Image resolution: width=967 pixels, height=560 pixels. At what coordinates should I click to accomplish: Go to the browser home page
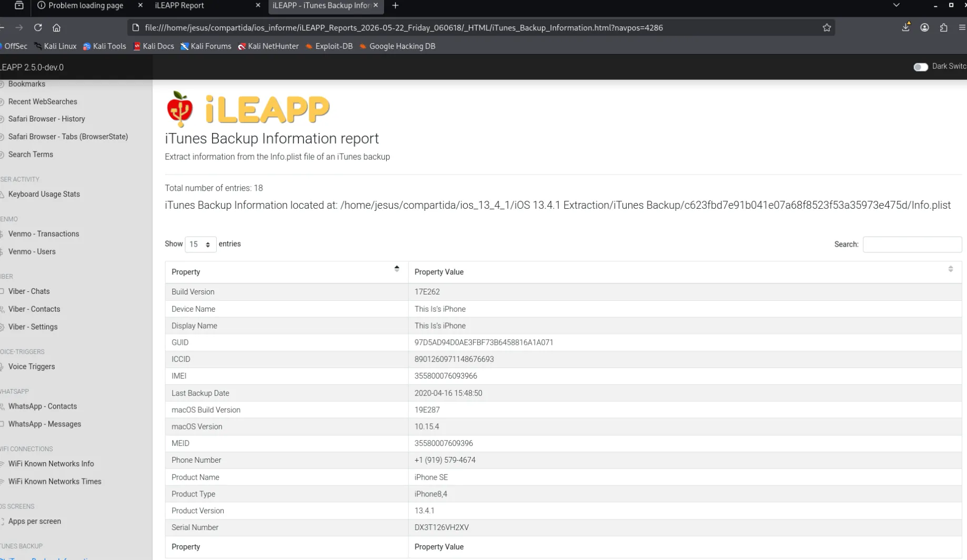[x=56, y=27]
